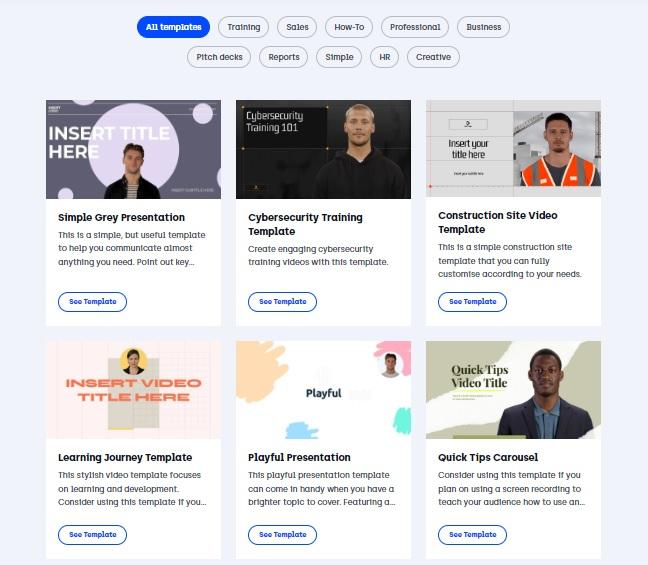The image size is (648, 565).
Task: Open the Reports category
Action: point(284,57)
